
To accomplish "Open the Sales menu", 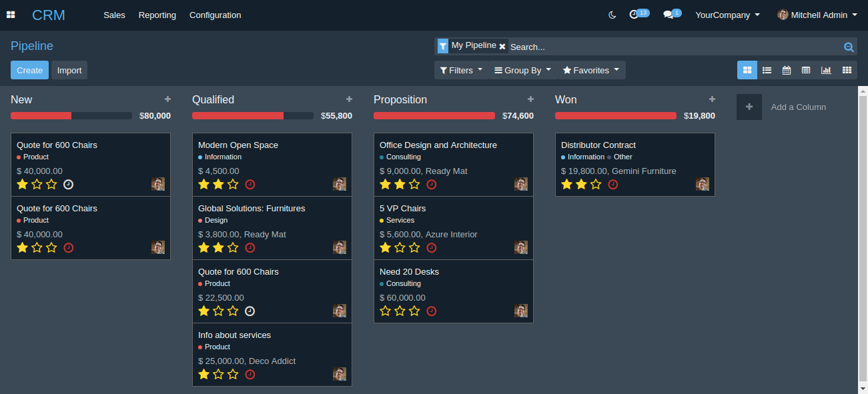I will click(x=114, y=15).
